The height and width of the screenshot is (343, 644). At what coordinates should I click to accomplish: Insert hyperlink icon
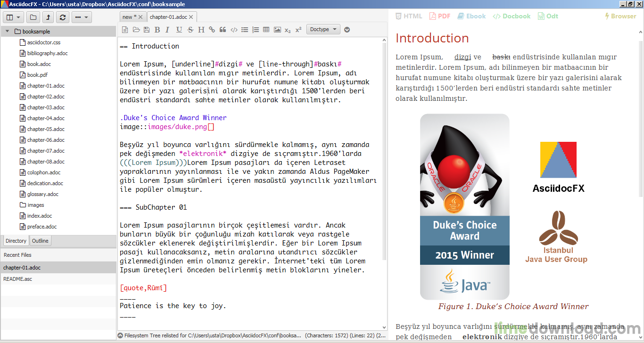point(212,30)
